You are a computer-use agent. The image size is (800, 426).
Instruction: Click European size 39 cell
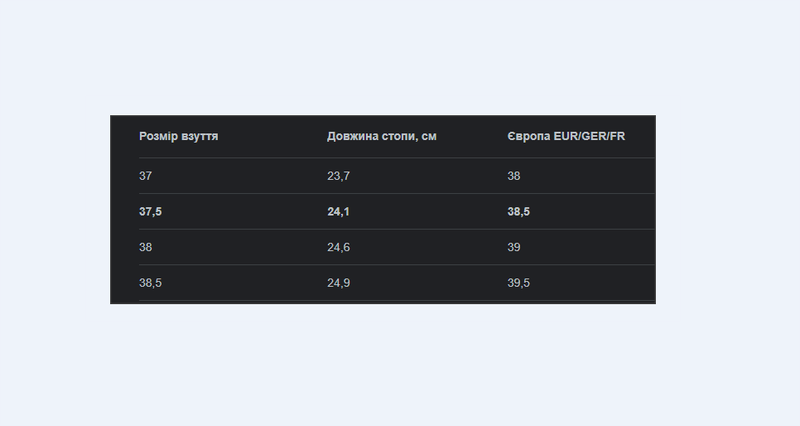point(514,247)
